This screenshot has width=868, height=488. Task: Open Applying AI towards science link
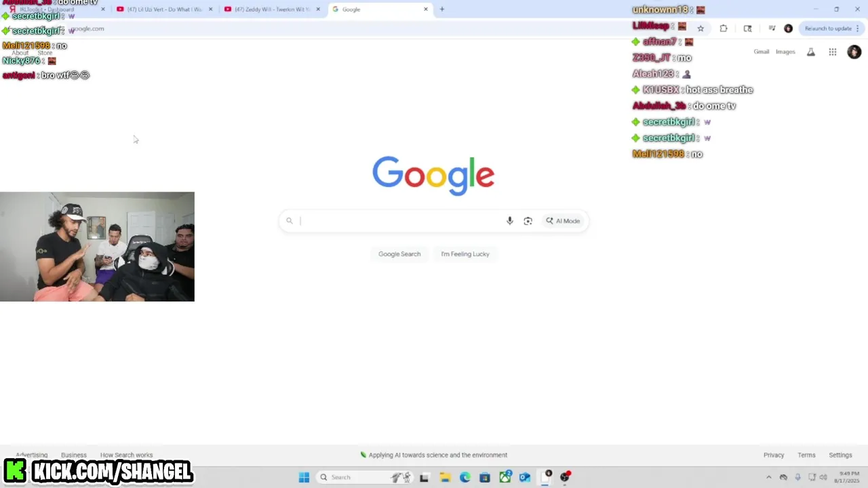point(434,455)
